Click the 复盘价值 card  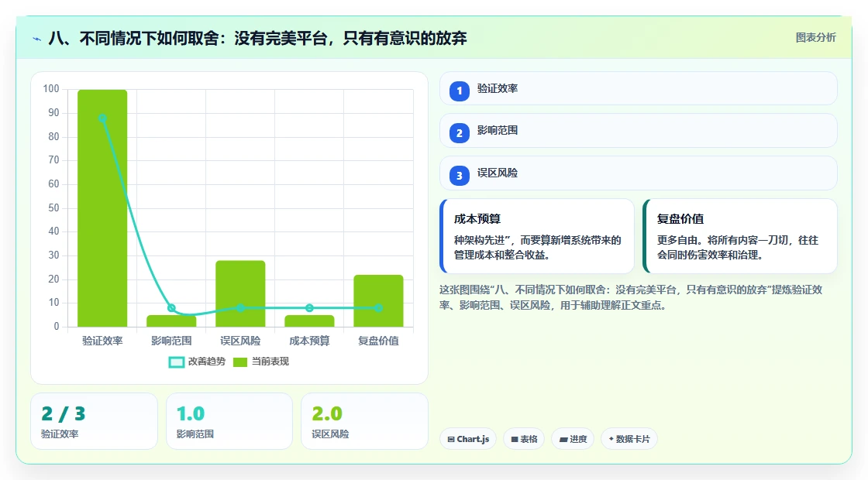coord(740,236)
